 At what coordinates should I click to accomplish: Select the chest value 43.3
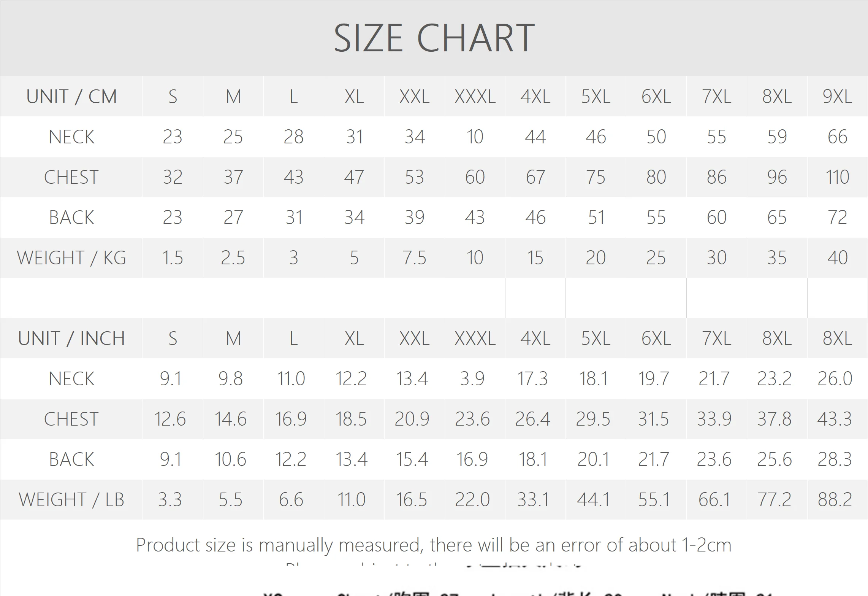[x=835, y=419]
